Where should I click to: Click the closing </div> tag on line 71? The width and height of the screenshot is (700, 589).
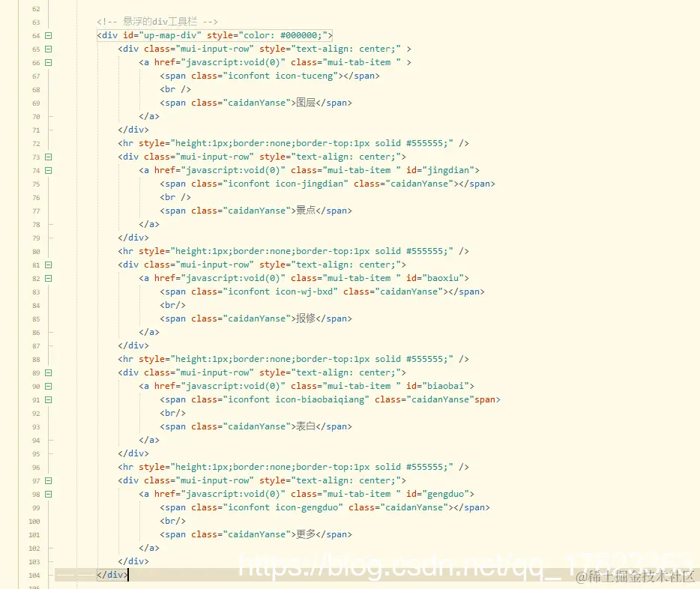133,130
